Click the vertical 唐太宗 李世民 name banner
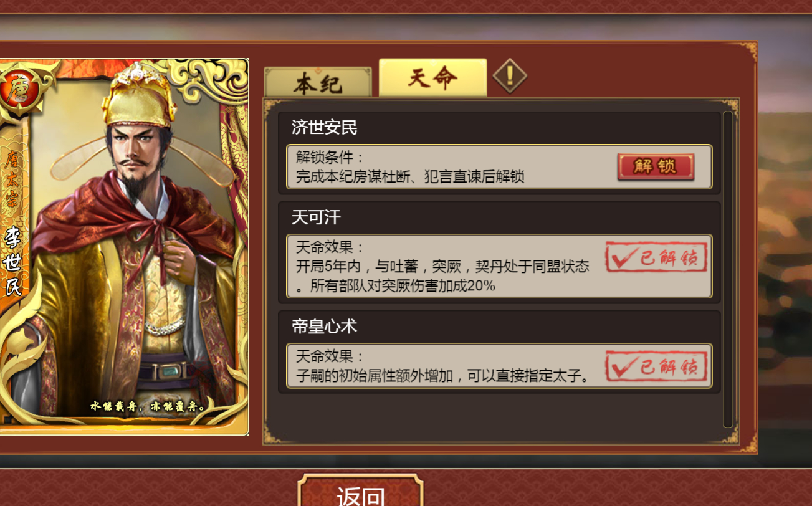Screen dimensions: 812x506 coord(13,224)
